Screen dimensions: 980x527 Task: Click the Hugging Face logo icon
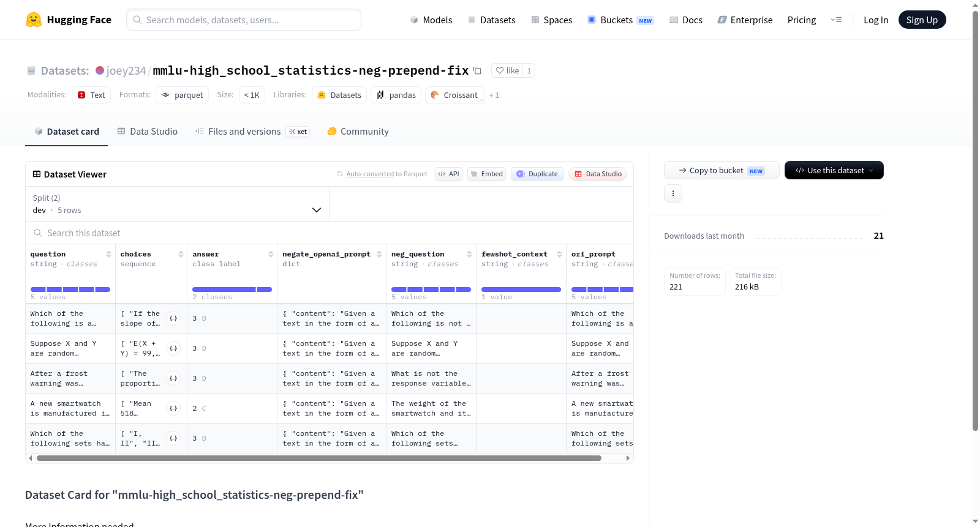34,20
